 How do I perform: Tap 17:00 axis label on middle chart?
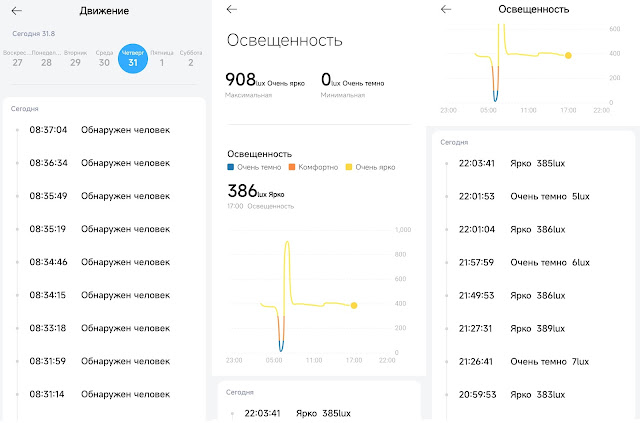(354, 360)
